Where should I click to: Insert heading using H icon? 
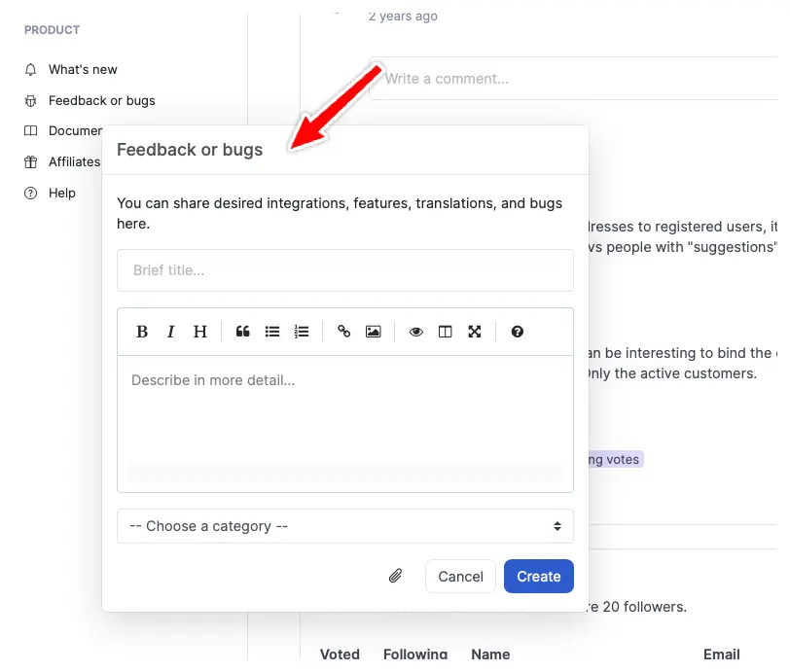click(200, 332)
